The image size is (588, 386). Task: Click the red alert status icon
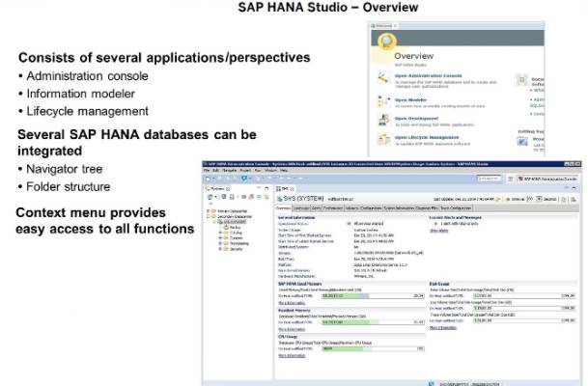coord(435,224)
